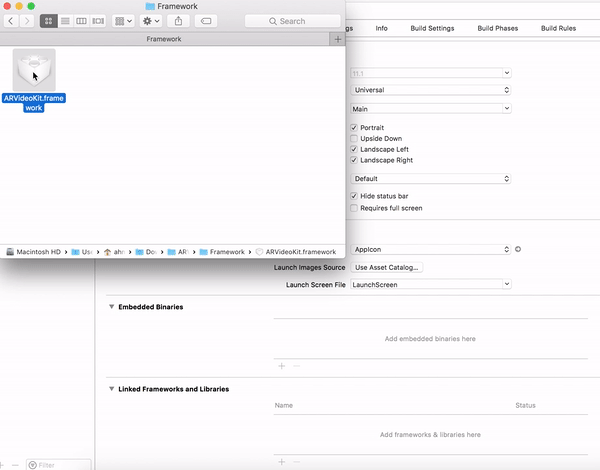This screenshot has height=470, width=600.
Task: Remove a linked framework with minus
Action: tap(296, 462)
